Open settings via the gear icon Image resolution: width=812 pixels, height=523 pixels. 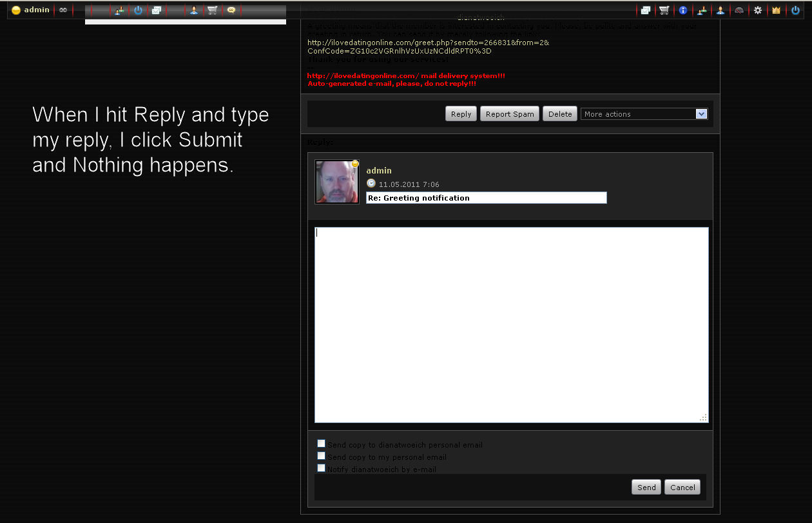[758, 10]
